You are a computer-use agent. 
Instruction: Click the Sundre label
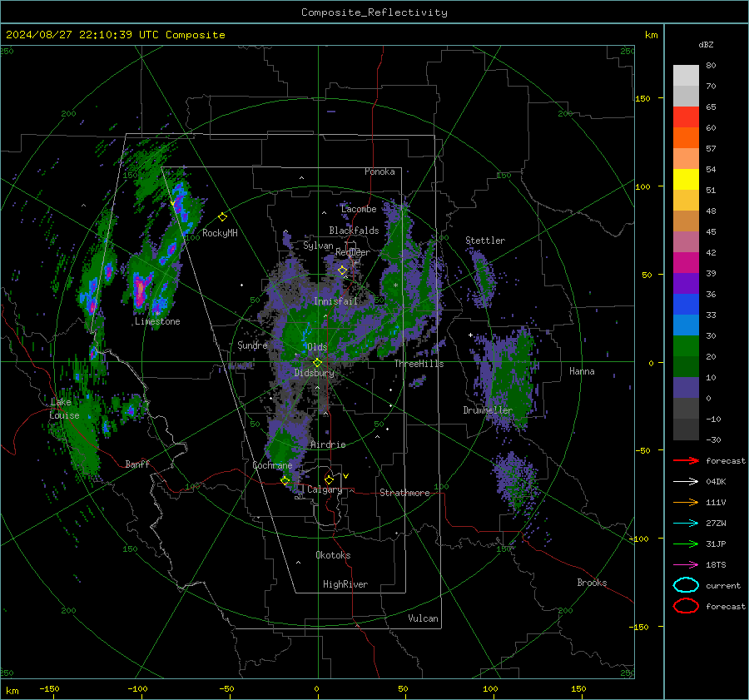252,345
